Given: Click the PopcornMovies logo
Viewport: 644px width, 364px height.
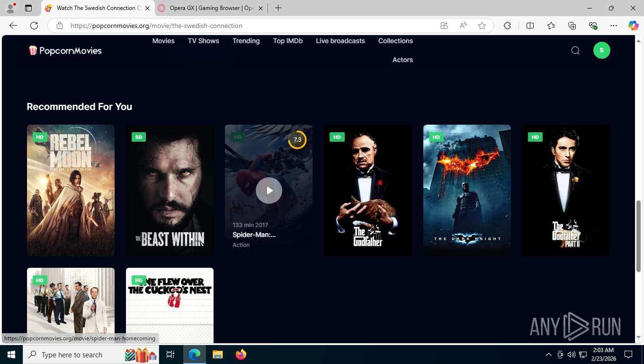Looking at the screenshot, I should 65,51.
